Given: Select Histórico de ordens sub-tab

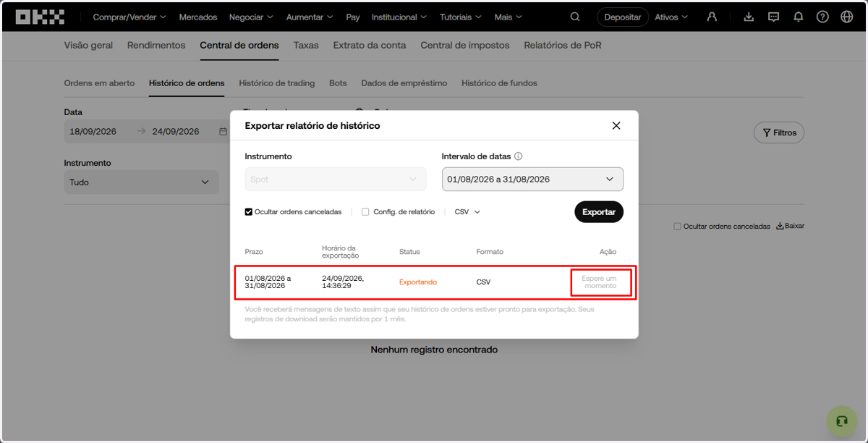Looking at the screenshot, I should point(187,83).
